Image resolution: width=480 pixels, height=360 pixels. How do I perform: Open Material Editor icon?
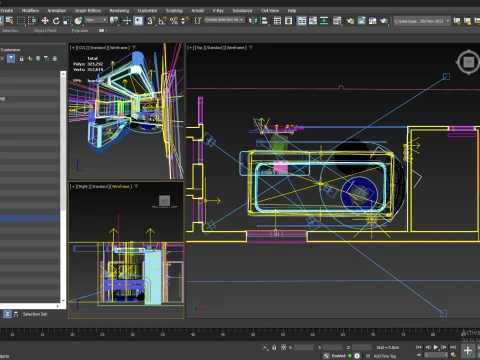coord(337,21)
